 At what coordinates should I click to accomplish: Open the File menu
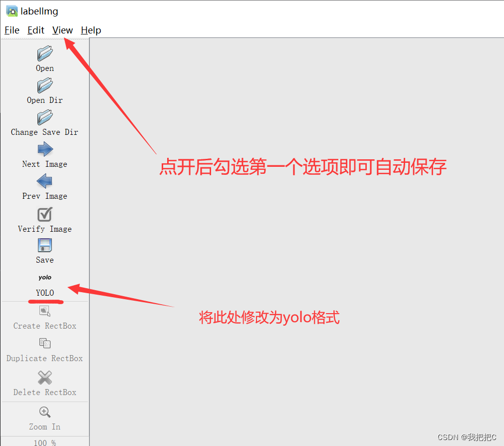point(12,30)
